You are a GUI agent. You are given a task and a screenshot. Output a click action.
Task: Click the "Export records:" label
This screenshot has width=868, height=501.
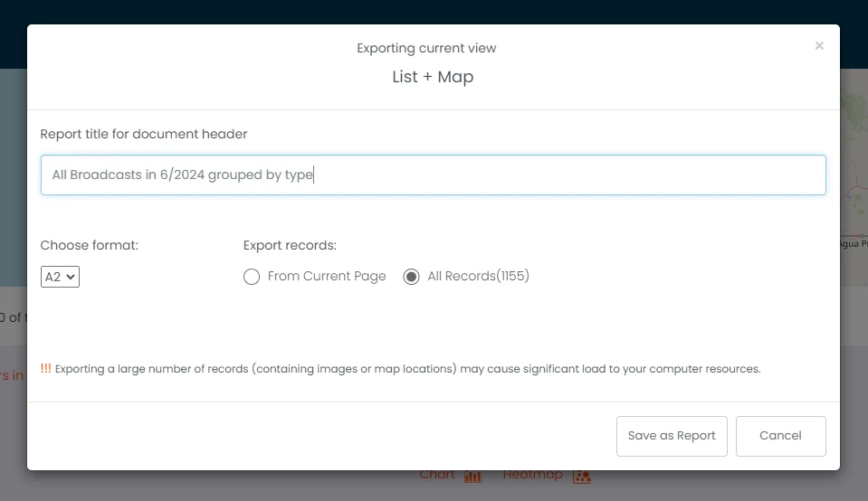[x=290, y=245]
